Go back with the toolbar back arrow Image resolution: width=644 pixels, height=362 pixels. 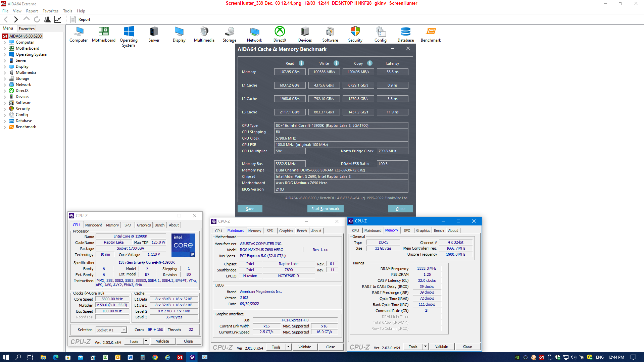6,19
